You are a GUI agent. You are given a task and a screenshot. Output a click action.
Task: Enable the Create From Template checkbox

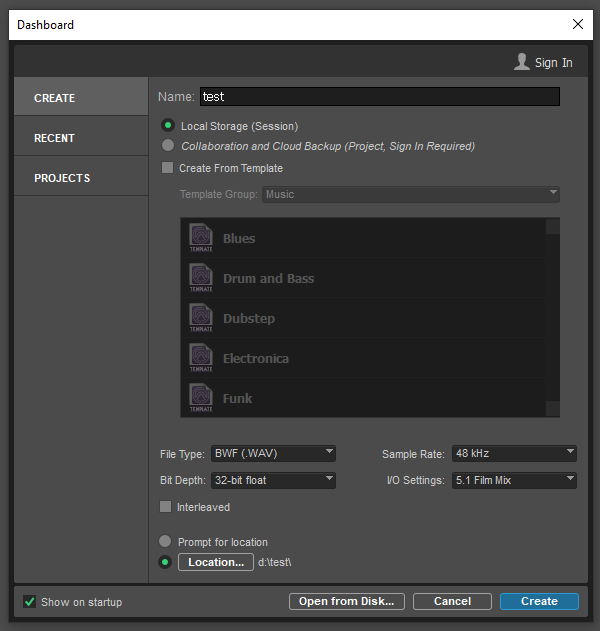(167, 167)
